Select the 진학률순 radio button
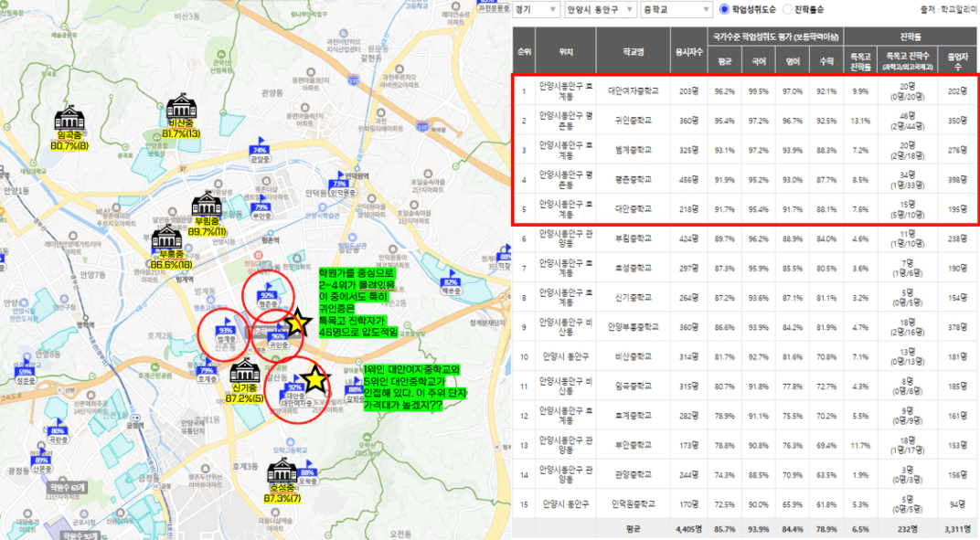Viewport: 980px width, 540px height. (x=787, y=9)
